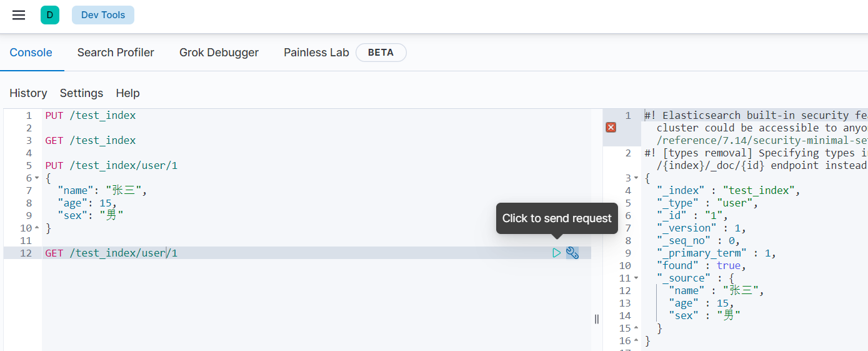Click the Dev Tools breadcrumb
The width and height of the screenshot is (868, 351).
[x=103, y=15]
